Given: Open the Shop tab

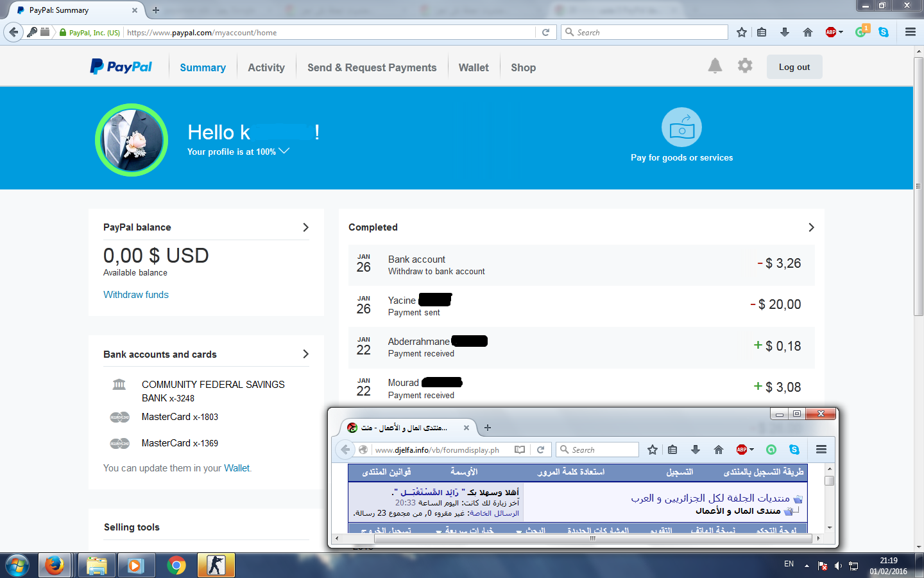Looking at the screenshot, I should (524, 67).
